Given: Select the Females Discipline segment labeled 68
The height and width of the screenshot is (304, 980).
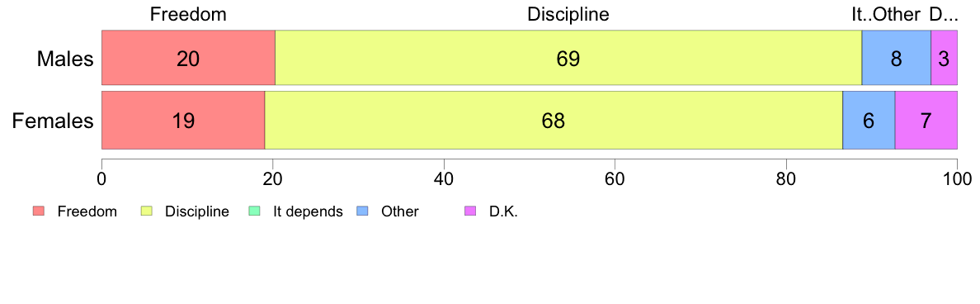Looking at the screenshot, I should pos(554,120).
